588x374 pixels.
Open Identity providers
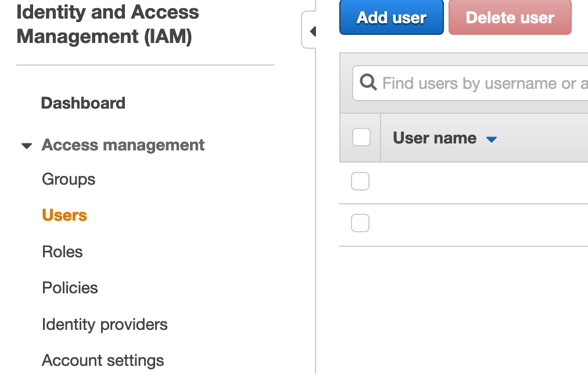[105, 325]
